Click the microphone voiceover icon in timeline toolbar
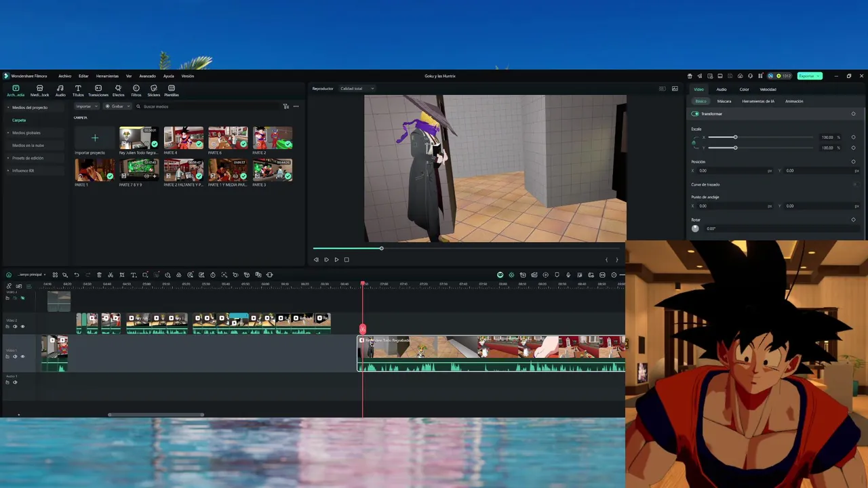The width and height of the screenshot is (868, 488). pos(568,274)
